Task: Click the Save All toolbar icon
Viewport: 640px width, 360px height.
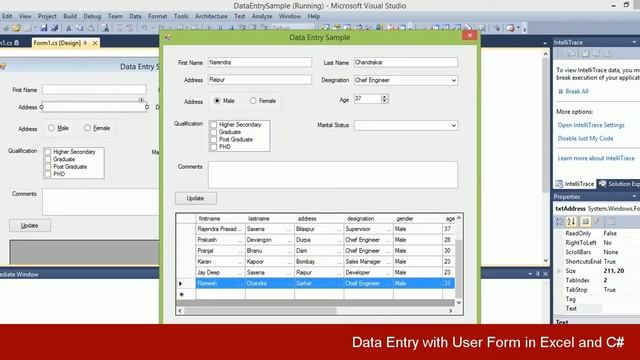Action: point(54,28)
